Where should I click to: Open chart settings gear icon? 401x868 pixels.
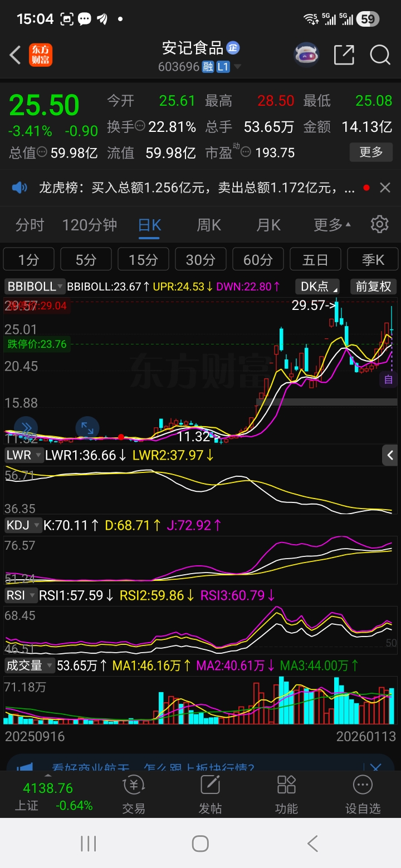pos(379,224)
